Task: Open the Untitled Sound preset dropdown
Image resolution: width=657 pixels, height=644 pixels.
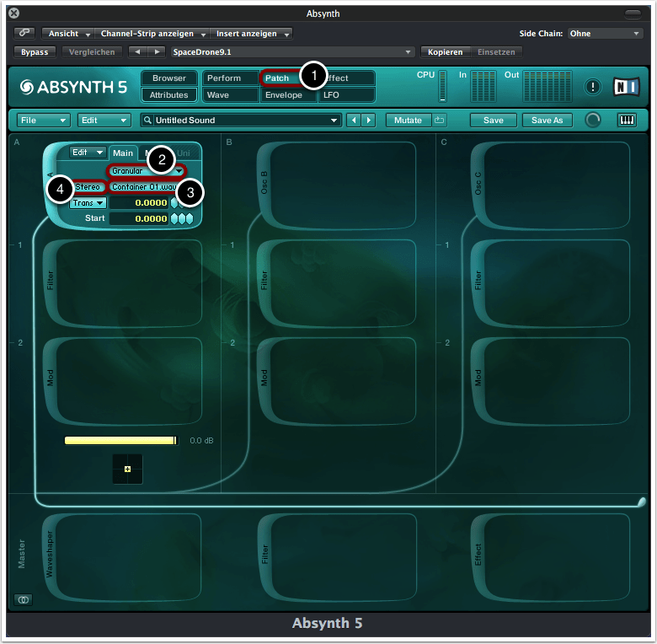Action: click(x=242, y=121)
